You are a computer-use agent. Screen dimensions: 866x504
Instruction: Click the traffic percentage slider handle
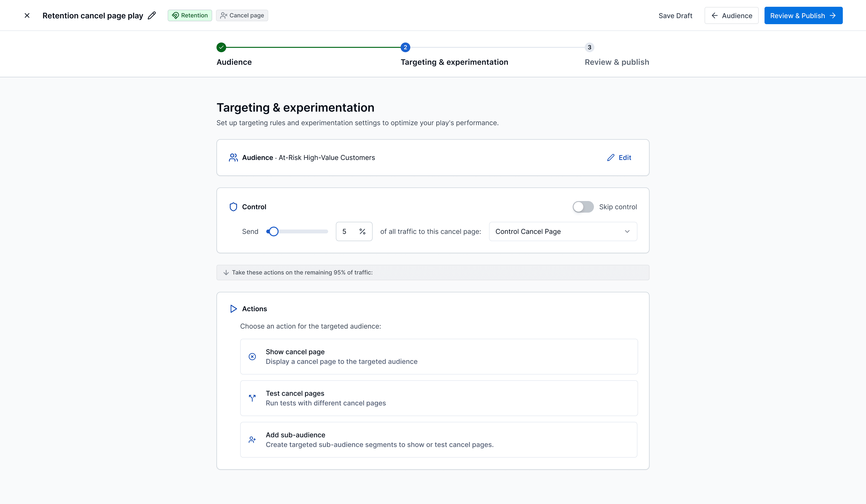274,231
